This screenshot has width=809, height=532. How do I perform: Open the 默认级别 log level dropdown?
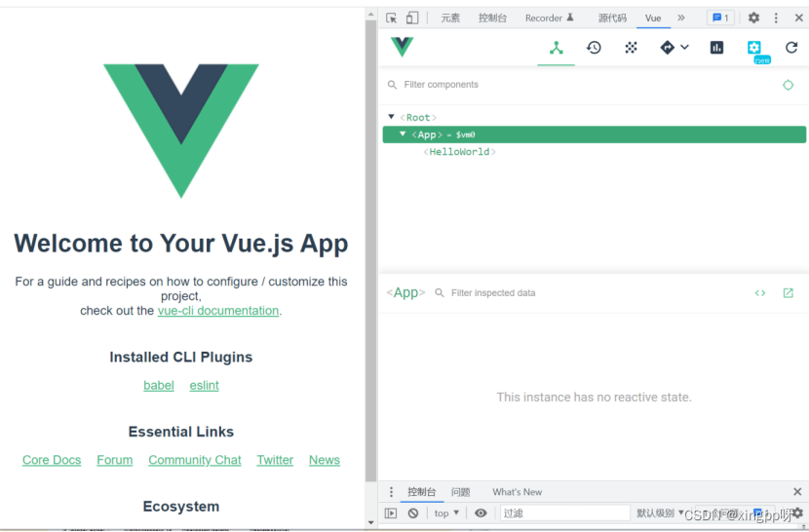click(x=660, y=513)
